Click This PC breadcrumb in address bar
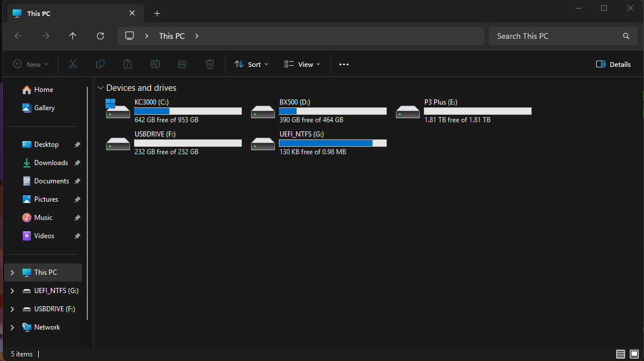Image resolution: width=644 pixels, height=361 pixels. (x=172, y=36)
